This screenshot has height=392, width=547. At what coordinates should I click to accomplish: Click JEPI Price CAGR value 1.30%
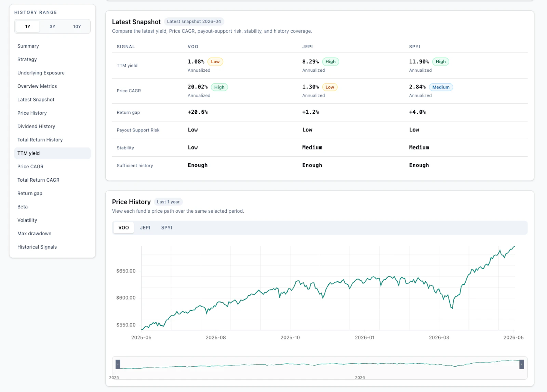(x=310, y=87)
